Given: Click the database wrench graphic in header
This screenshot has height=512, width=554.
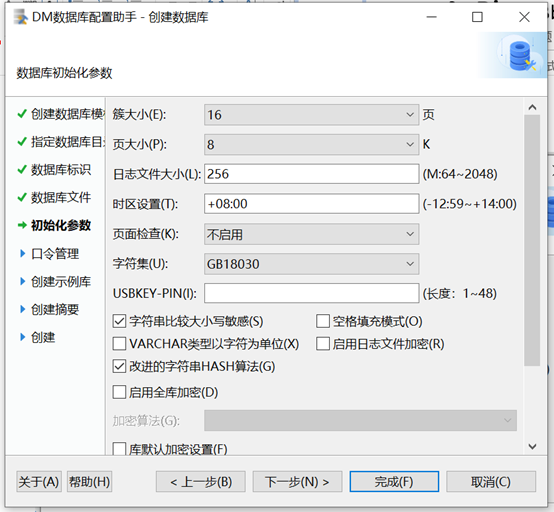Looking at the screenshot, I should point(522,56).
